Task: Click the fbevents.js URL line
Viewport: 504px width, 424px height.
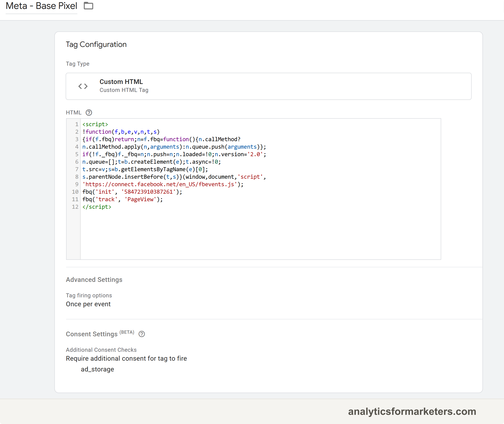Action: click(x=163, y=184)
